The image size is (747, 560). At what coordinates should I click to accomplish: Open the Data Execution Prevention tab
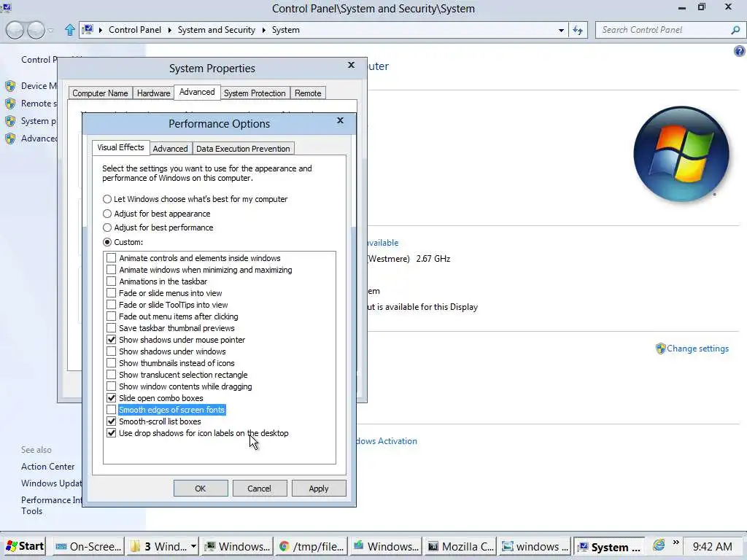click(243, 149)
